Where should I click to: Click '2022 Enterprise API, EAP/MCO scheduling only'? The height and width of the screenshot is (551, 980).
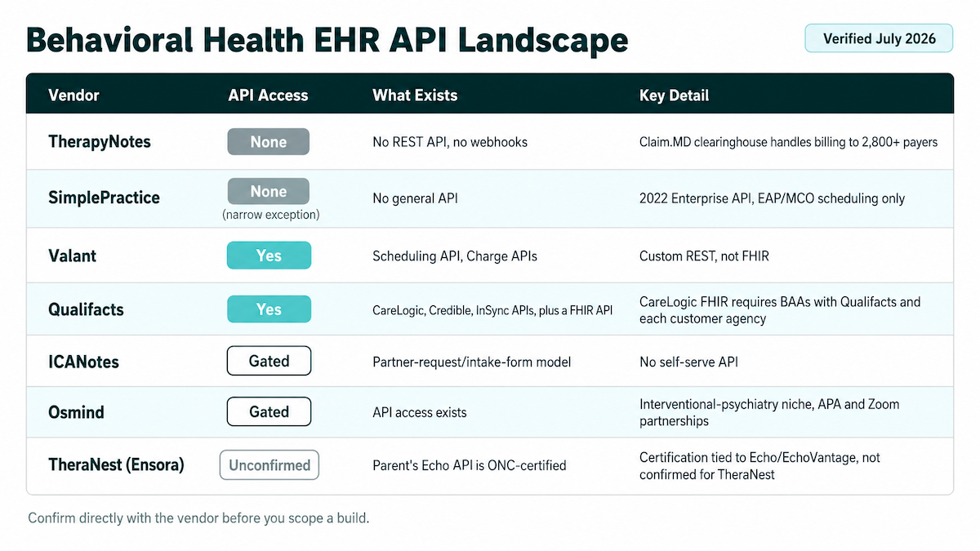(772, 198)
